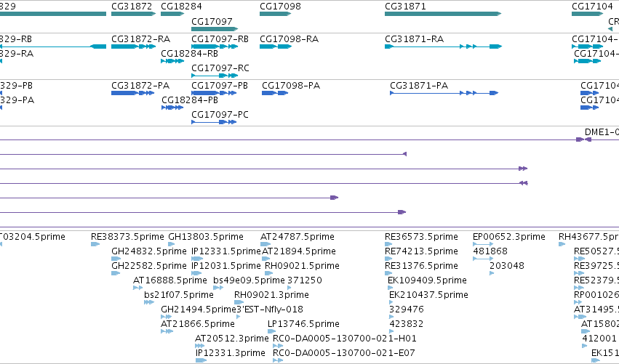Click feature label 203048
619x364 pixels.
pyautogui.click(x=507, y=266)
